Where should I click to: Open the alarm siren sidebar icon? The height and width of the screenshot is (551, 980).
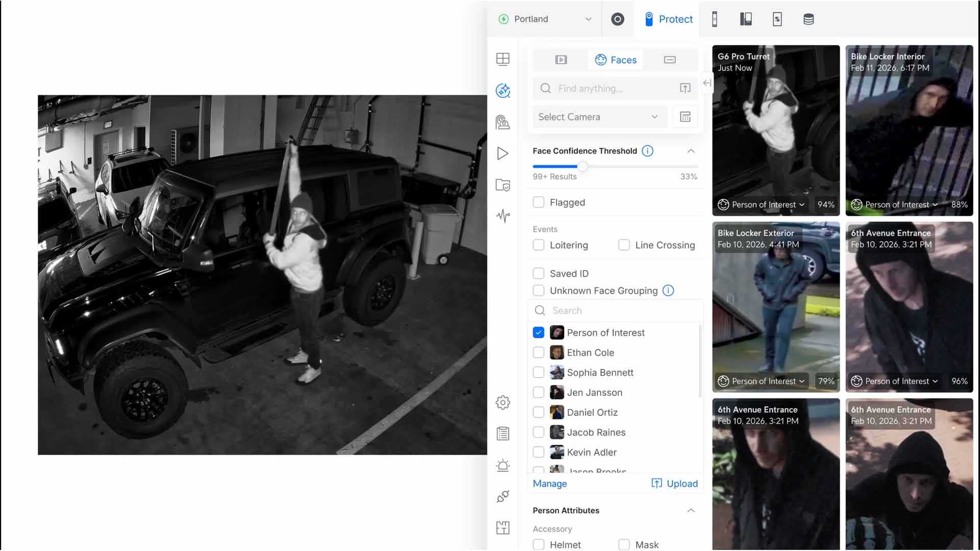pos(503,465)
